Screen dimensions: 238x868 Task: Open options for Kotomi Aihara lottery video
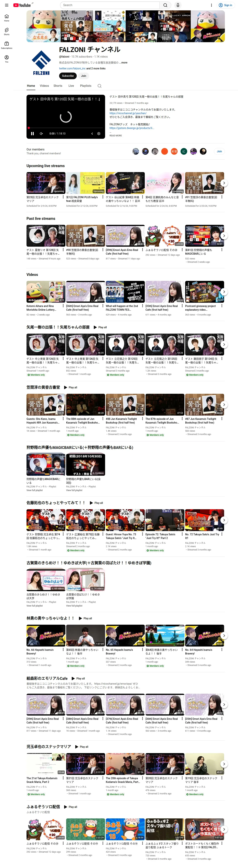[63, 306]
